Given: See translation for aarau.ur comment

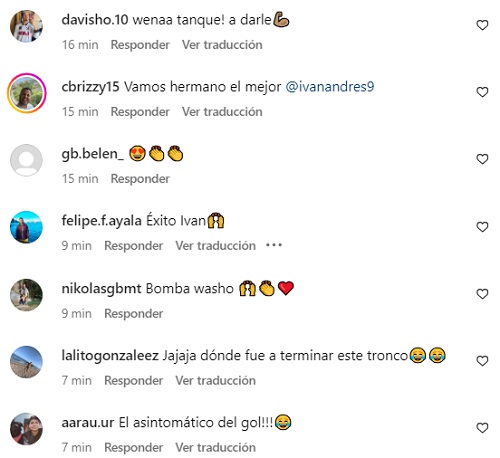Looking at the screenshot, I should (216, 447).
